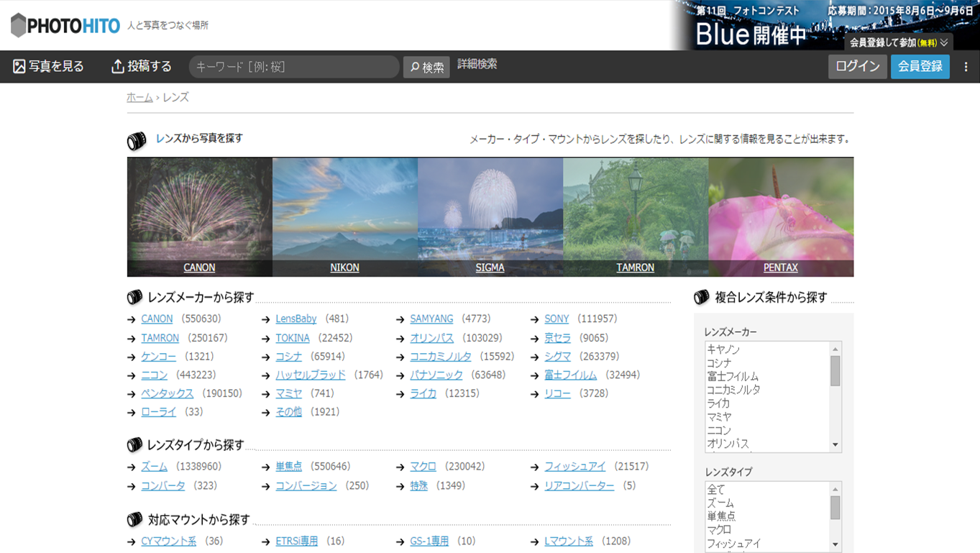Expand the 会員登録して参加 banner dropdown
Viewport: 980px width, 553px height.
[898, 42]
